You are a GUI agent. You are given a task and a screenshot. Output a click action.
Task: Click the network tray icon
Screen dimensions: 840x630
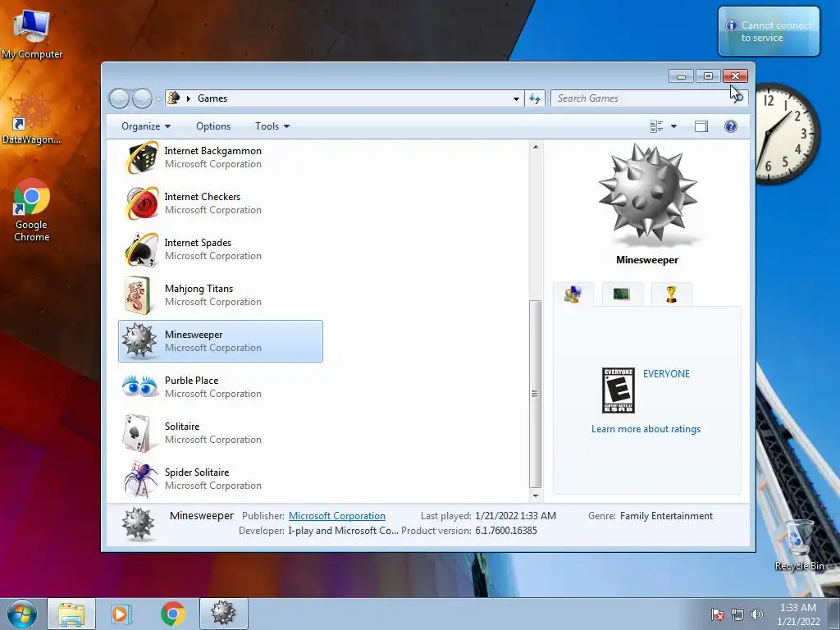737,614
